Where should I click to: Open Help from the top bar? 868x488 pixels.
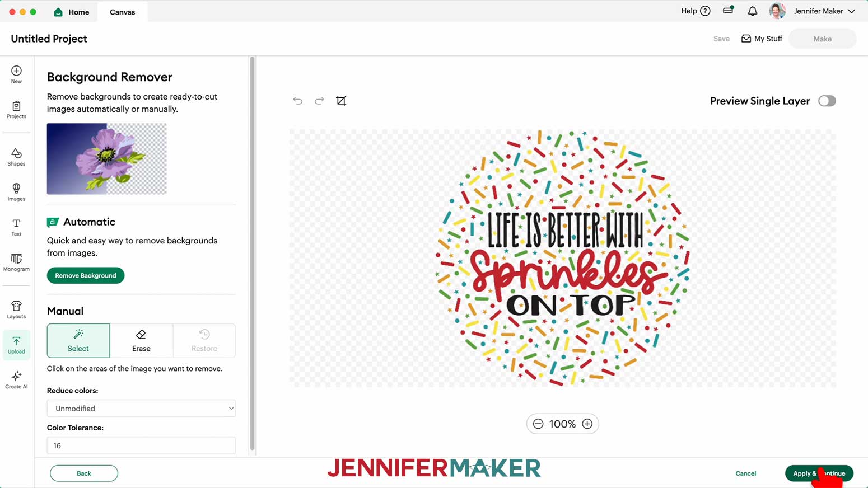(696, 11)
